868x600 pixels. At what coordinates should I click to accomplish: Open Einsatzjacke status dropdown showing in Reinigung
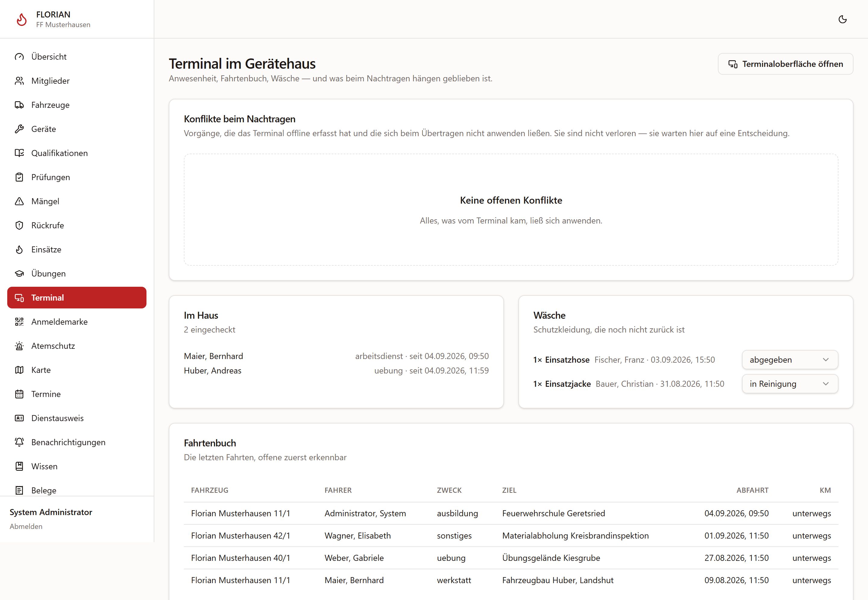point(790,384)
